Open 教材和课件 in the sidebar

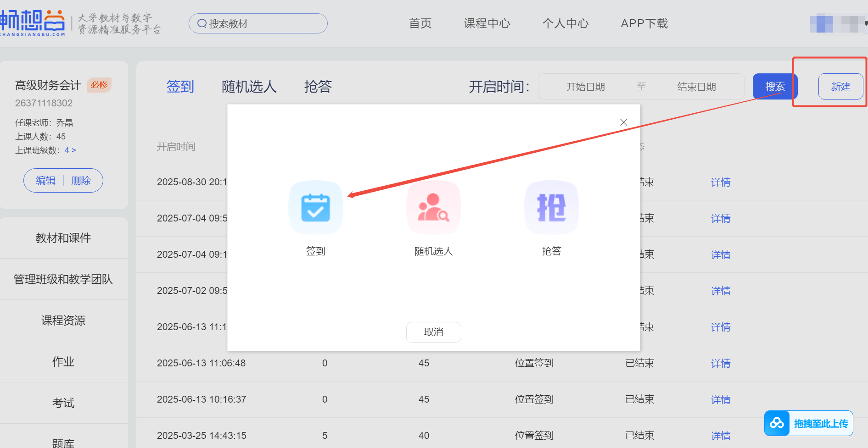click(63, 238)
